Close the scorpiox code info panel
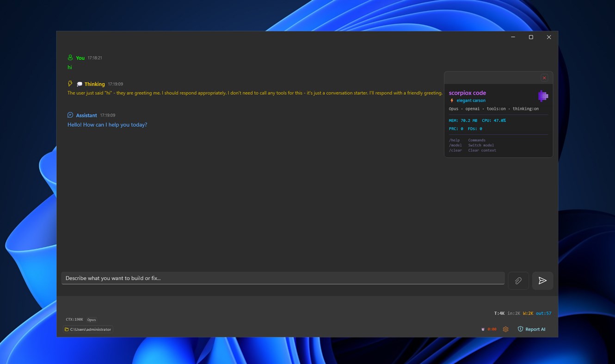Screen dimensions: 615x364 (x=544, y=78)
